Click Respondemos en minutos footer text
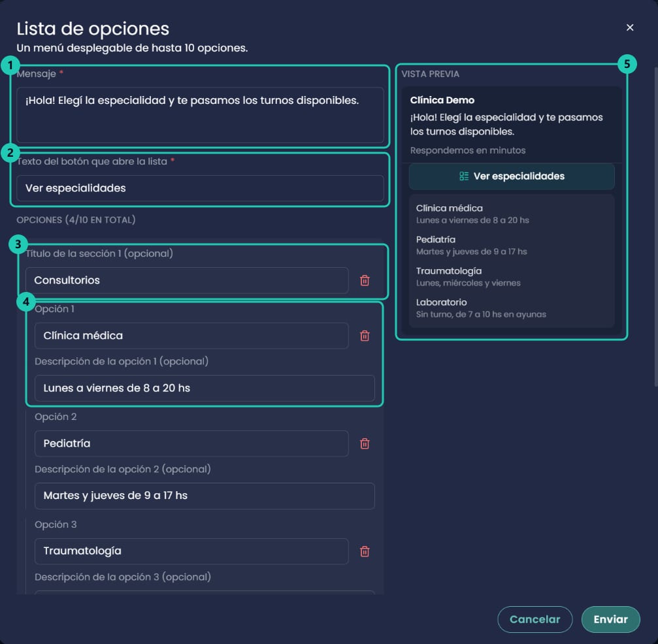This screenshot has height=644, width=658. [x=467, y=150]
